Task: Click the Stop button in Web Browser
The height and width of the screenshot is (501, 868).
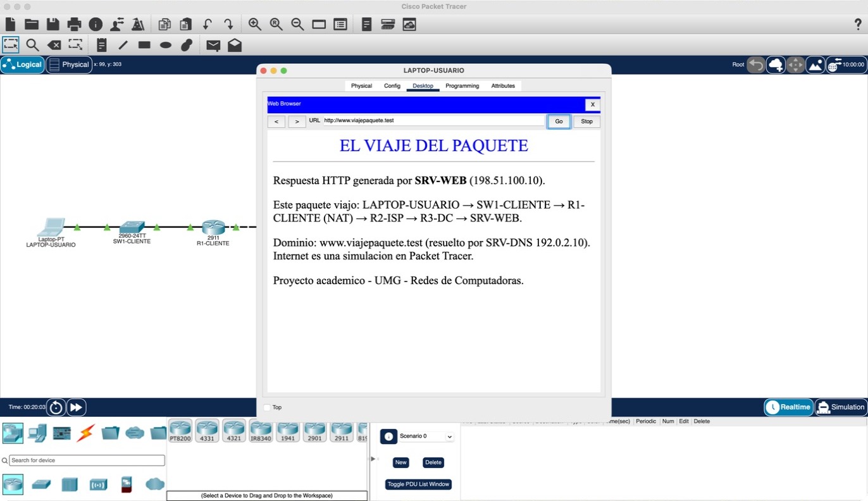Action: click(x=587, y=121)
